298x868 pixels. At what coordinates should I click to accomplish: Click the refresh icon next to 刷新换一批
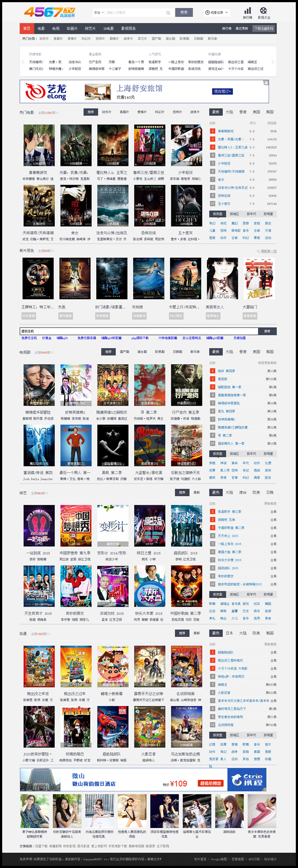(x=258, y=251)
